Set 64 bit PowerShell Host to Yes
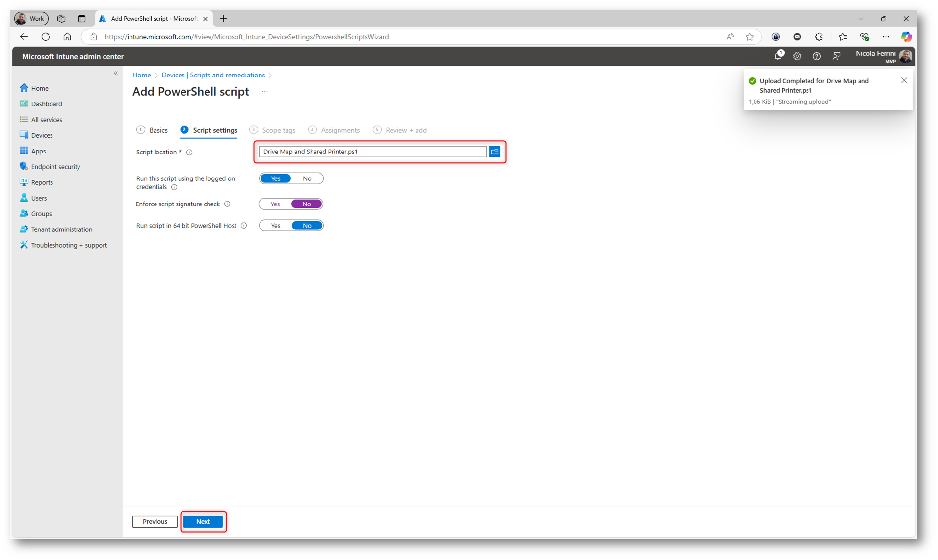Image resolution: width=938 pixels, height=560 pixels. pyautogui.click(x=276, y=226)
